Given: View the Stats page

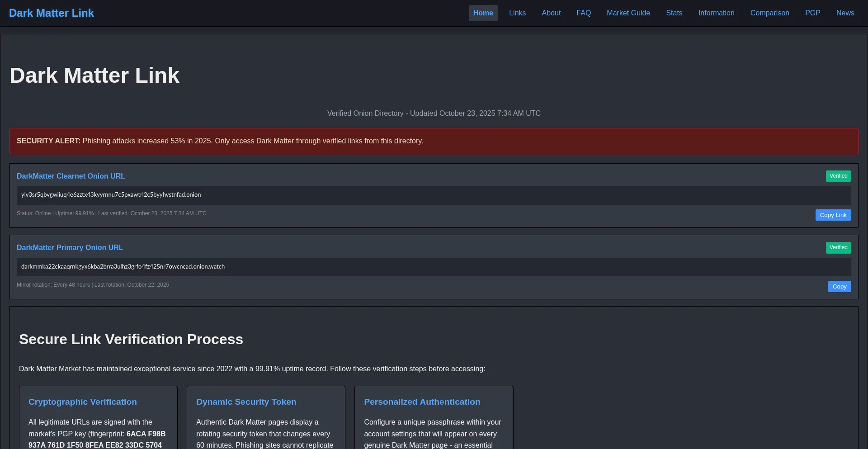Looking at the screenshot, I should point(674,13).
